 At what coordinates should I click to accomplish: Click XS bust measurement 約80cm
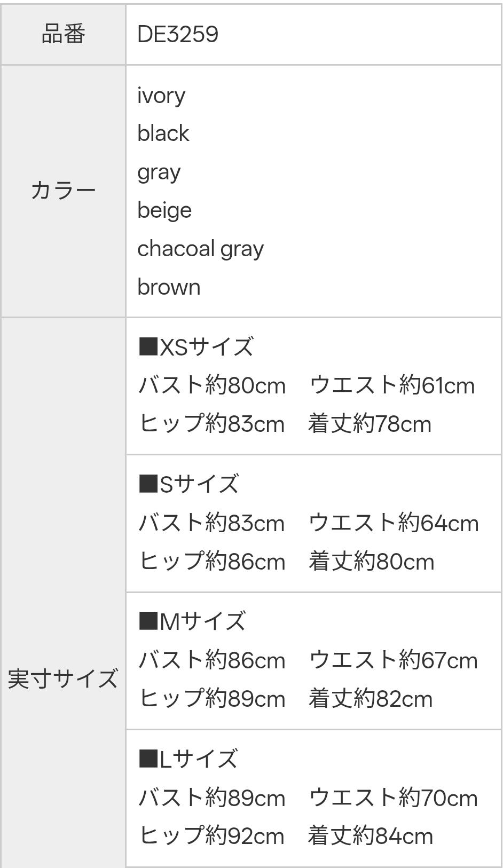tap(212, 385)
